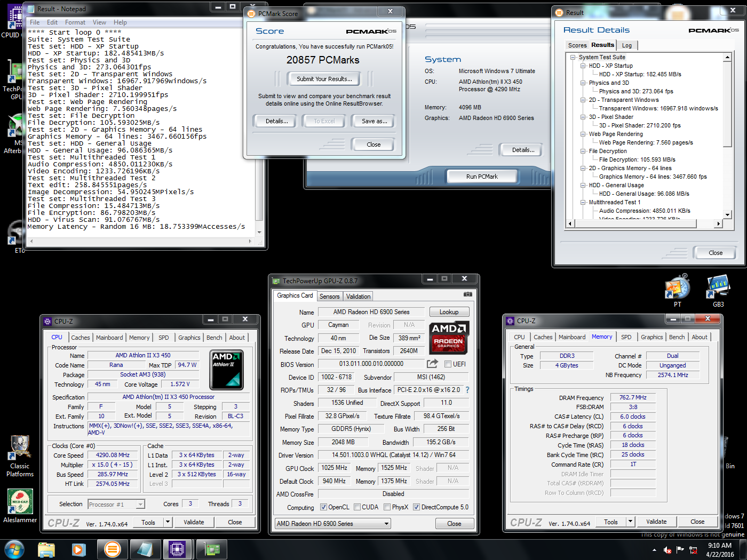
Task: Switch to Scores tab in Result Details
Action: (x=577, y=45)
